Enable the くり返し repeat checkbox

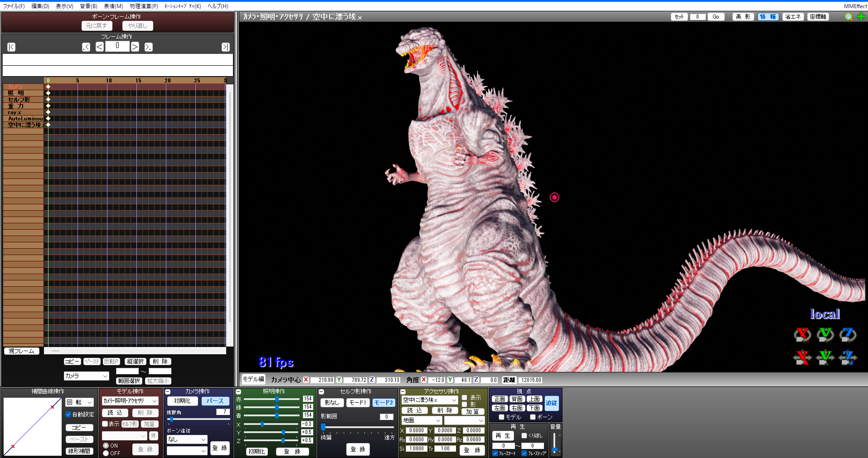coord(524,435)
